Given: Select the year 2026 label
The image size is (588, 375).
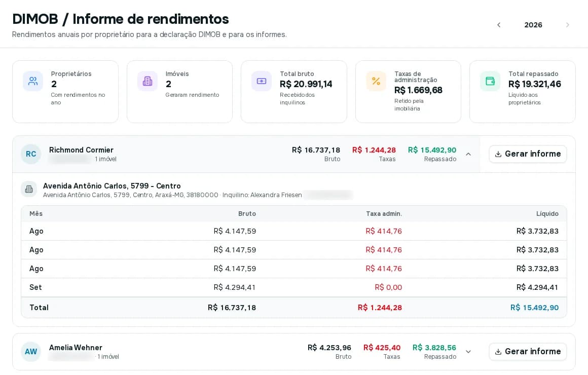Looking at the screenshot, I should (533, 25).
